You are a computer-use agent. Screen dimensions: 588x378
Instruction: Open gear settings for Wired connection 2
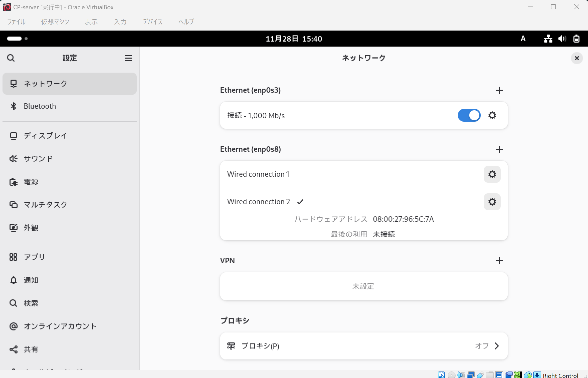pos(492,202)
